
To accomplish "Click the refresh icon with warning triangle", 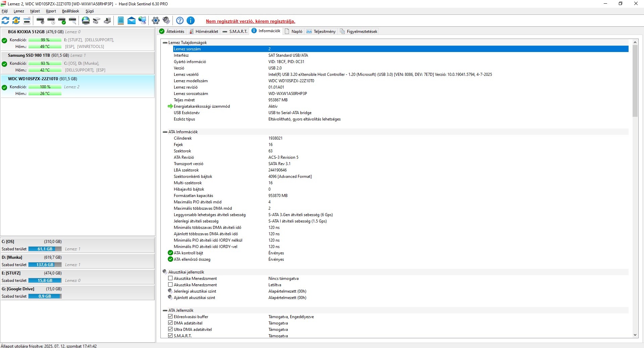I will click(16, 20).
